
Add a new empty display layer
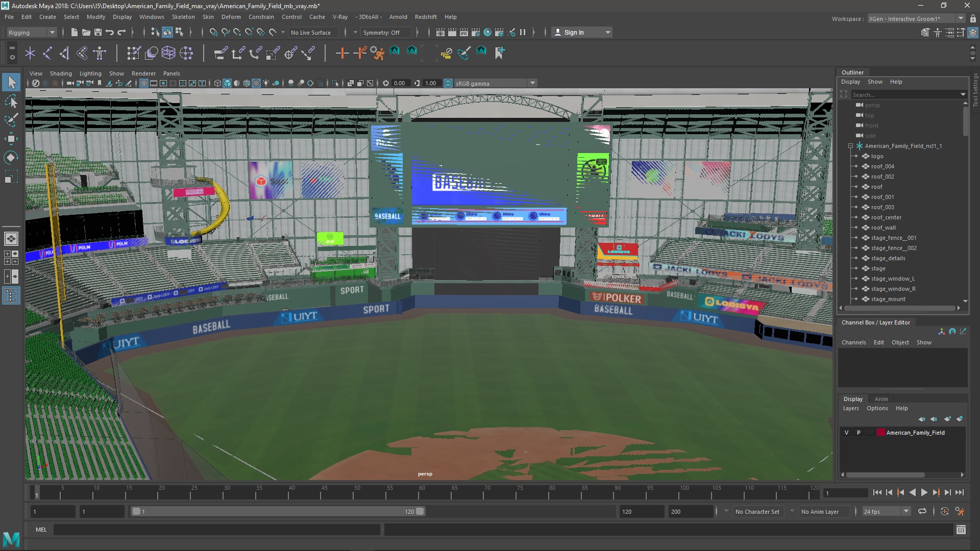(948, 419)
